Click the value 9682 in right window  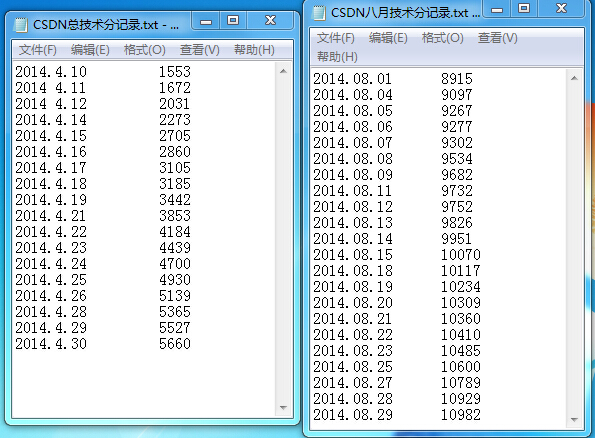456,175
